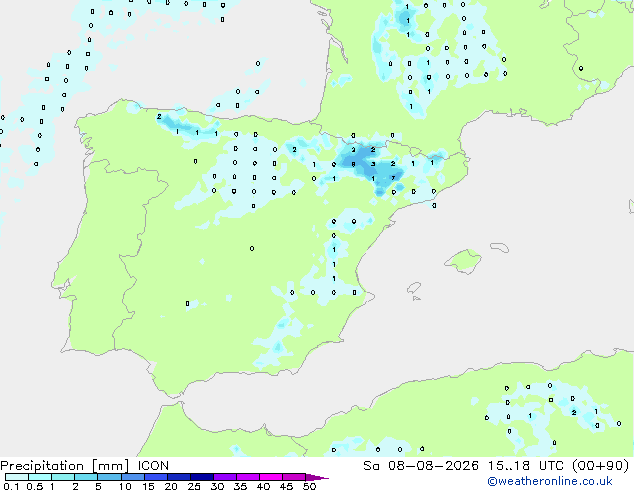Viewport: 634px width, 490px height.
Task: Click the over-50 mm arrow tip of legend
Action: (x=317, y=477)
